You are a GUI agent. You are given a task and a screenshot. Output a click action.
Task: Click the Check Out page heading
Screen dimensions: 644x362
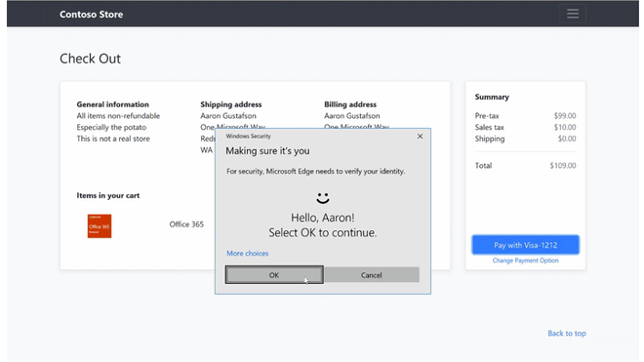91,59
